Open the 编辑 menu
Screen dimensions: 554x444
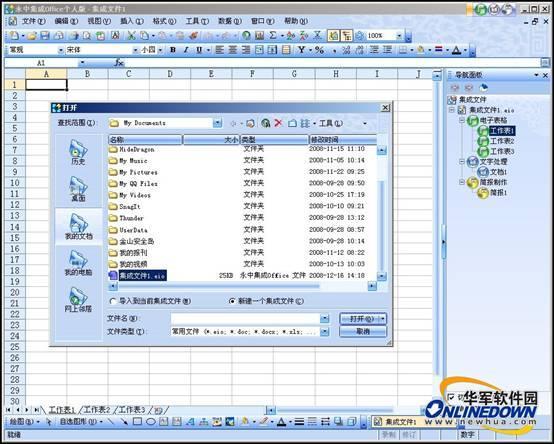click(x=66, y=21)
